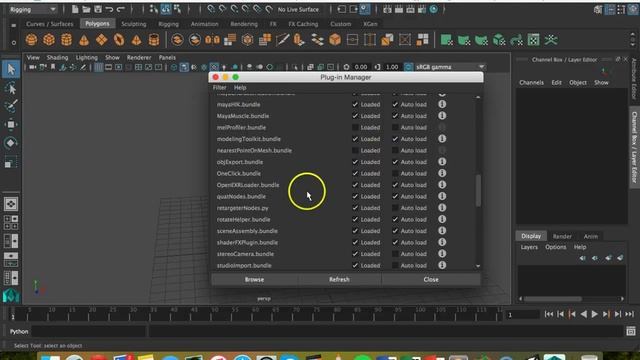This screenshot has height=360, width=640.
Task: Activate the Rotate tool in the toolbox
Action: (11, 143)
